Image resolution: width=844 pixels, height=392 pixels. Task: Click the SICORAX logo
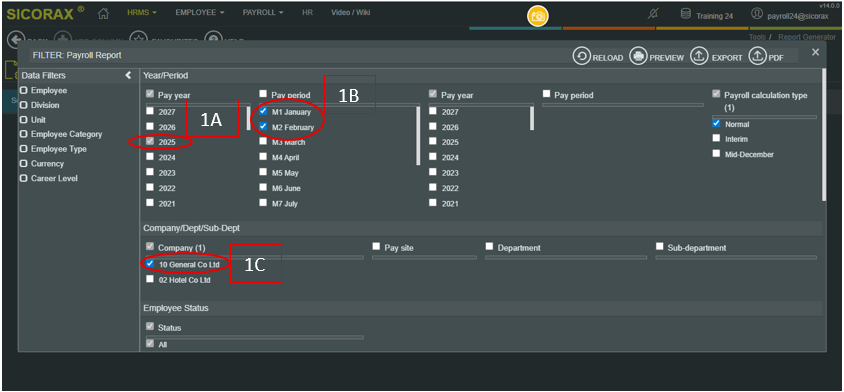46,14
